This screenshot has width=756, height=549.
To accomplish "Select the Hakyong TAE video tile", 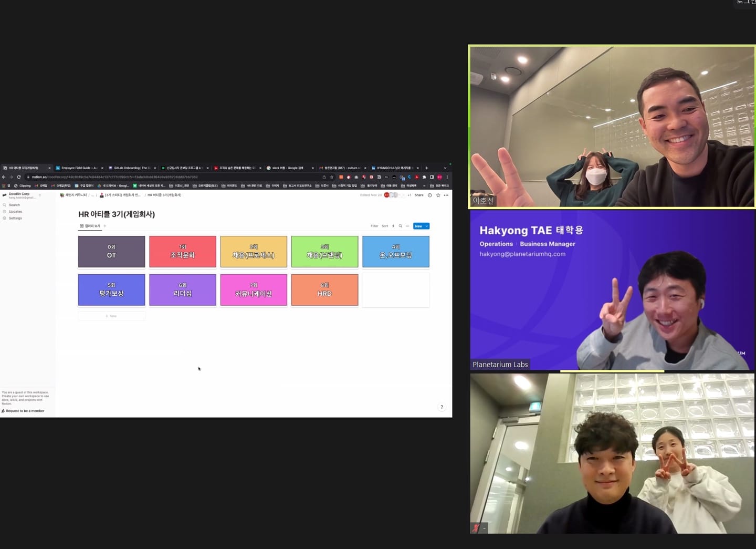I will point(612,291).
